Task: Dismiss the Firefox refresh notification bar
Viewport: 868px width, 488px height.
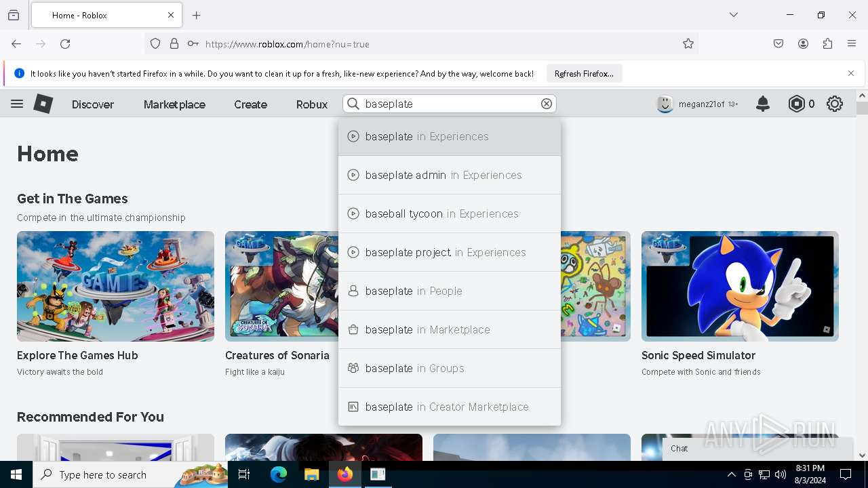Action: point(851,73)
